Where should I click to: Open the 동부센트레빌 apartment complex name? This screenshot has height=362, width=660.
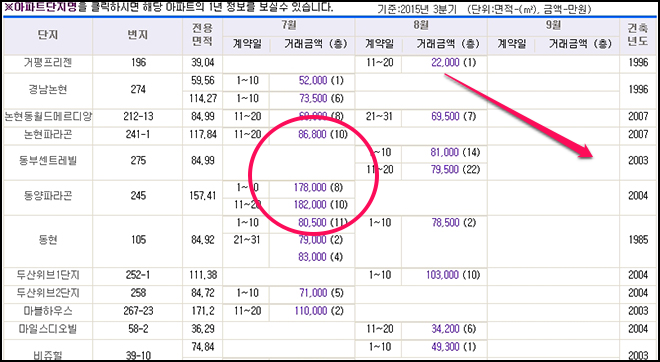pos(48,161)
